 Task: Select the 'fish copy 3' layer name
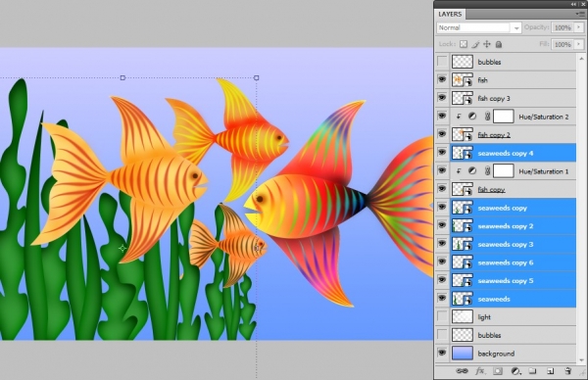click(494, 99)
